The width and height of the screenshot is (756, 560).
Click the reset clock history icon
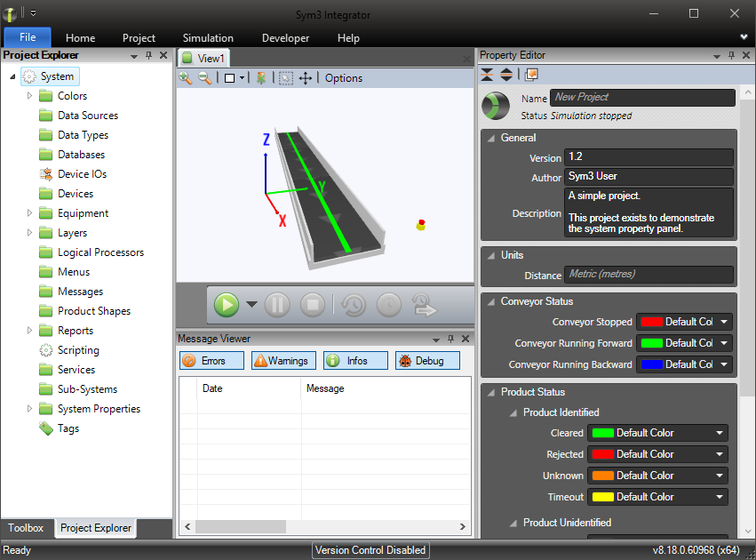tap(354, 305)
